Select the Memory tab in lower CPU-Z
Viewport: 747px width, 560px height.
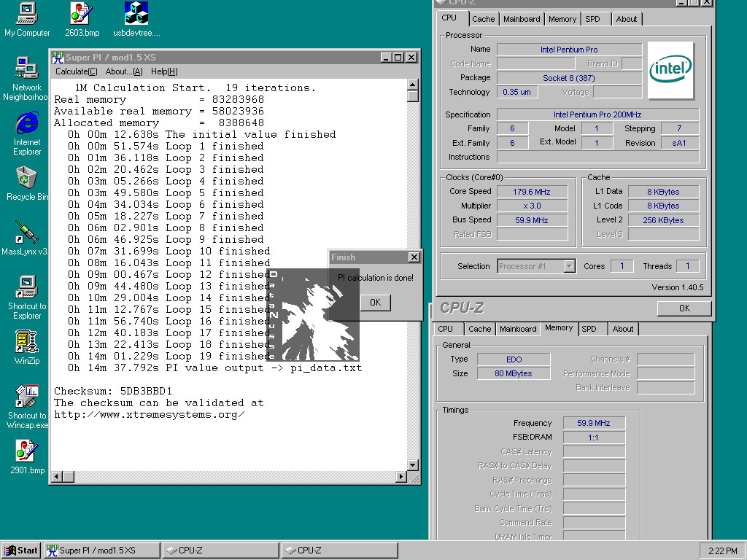(x=559, y=328)
